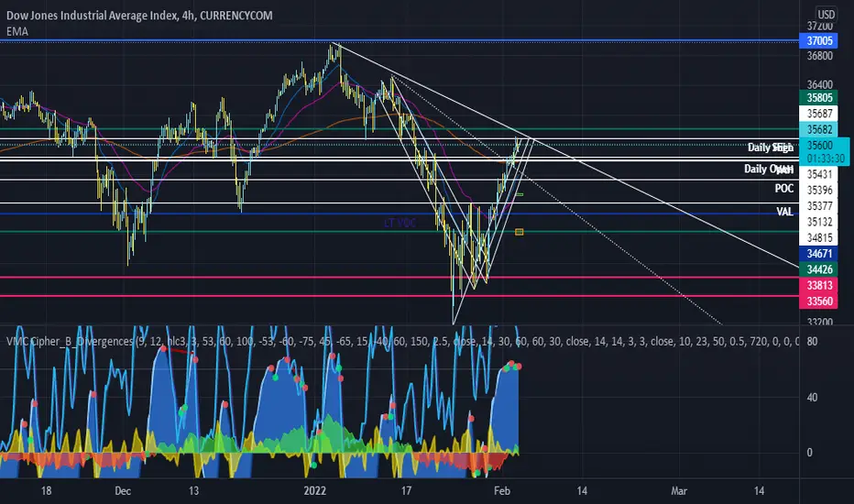Open the USD currency selector
This screenshot has height=504, width=854.
click(x=827, y=15)
